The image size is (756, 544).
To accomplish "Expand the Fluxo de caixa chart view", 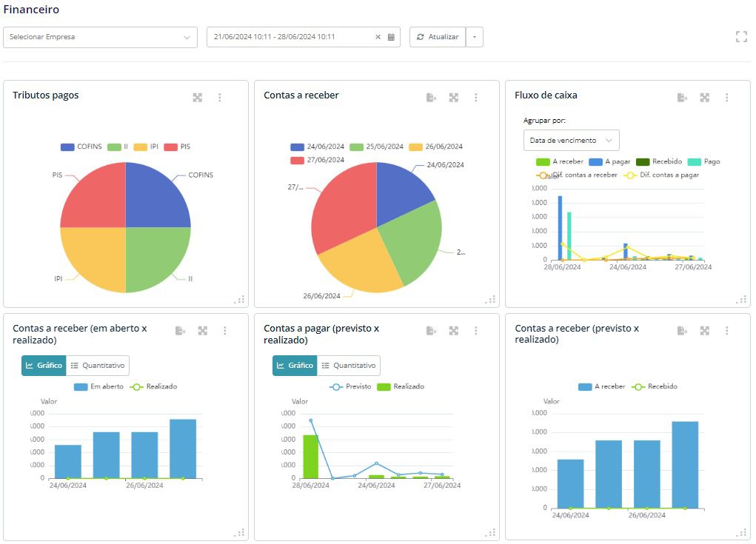I will (705, 97).
